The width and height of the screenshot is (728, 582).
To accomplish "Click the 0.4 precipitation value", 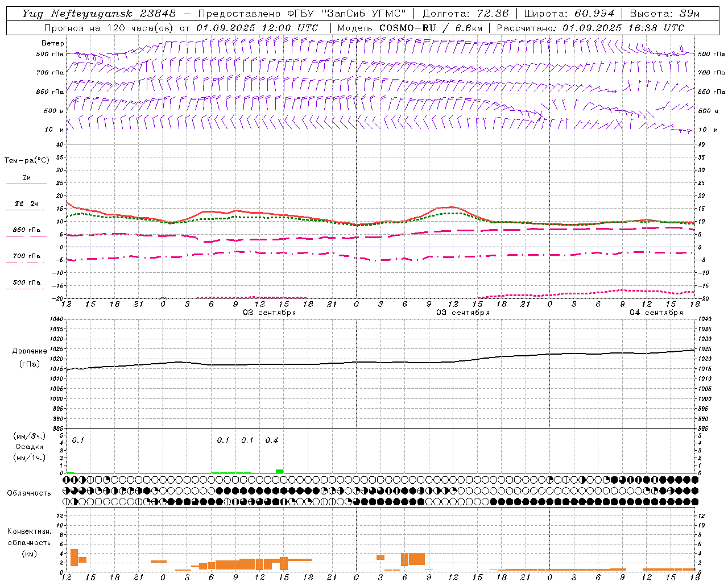I will [272, 440].
